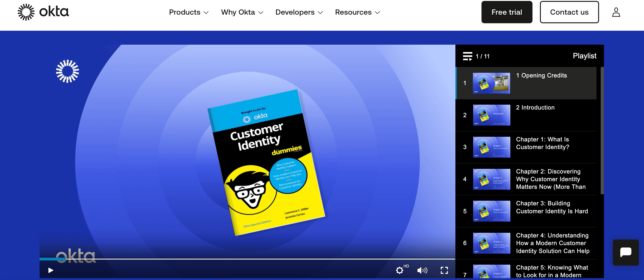Expand the Products menu
The height and width of the screenshot is (280, 644).
tap(189, 12)
